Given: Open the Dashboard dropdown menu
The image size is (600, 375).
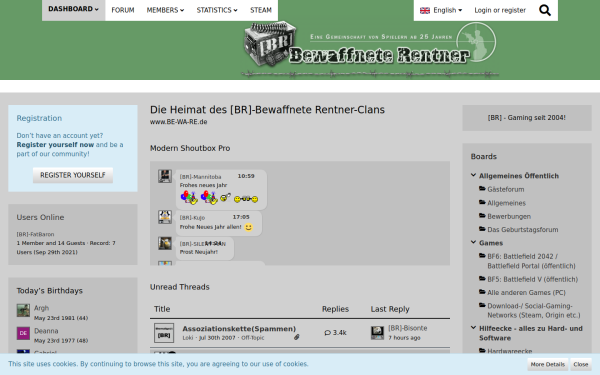Looking at the screenshot, I should pyautogui.click(x=73, y=9).
